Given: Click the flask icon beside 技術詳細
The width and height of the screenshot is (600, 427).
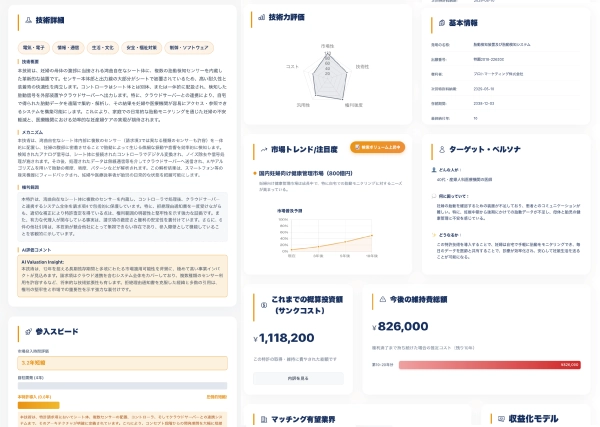Looking at the screenshot, I should tap(28, 20).
